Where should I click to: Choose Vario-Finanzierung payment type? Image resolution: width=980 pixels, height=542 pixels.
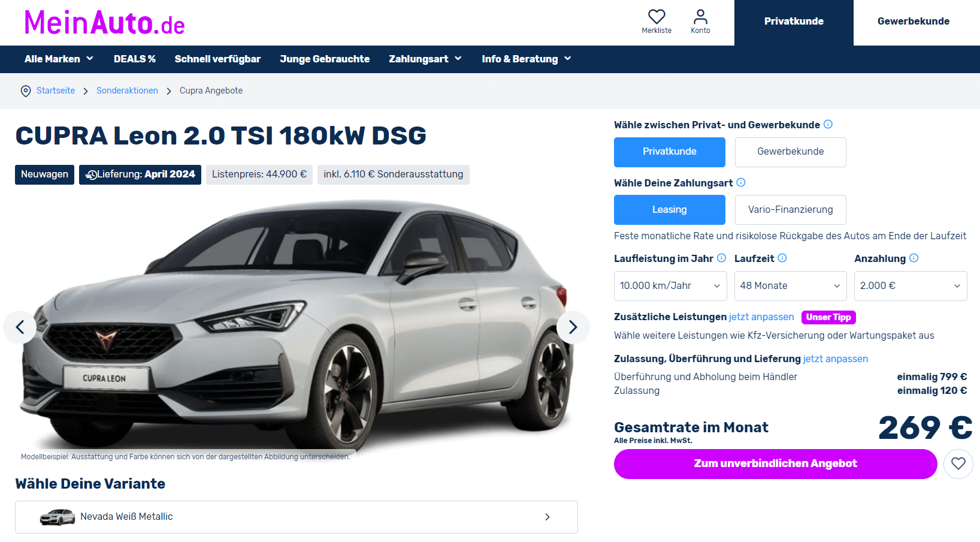click(x=791, y=210)
